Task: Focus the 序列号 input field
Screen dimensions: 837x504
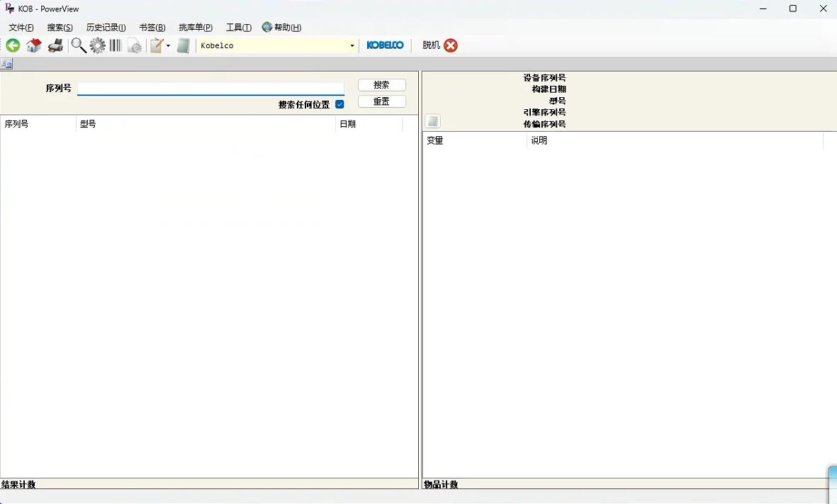Action: (211, 88)
